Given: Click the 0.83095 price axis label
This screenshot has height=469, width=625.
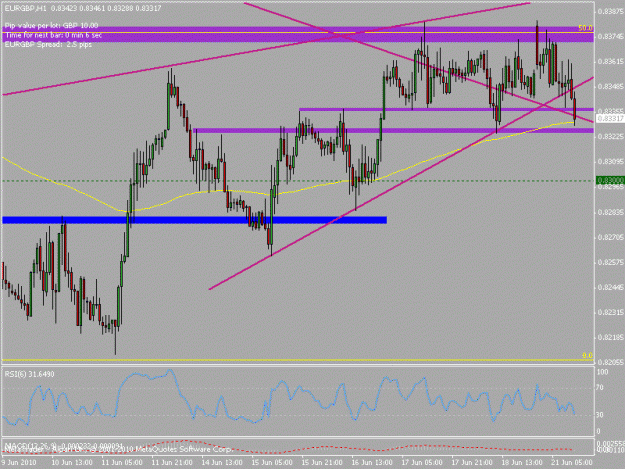Looking at the screenshot, I should [x=610, y=161].
